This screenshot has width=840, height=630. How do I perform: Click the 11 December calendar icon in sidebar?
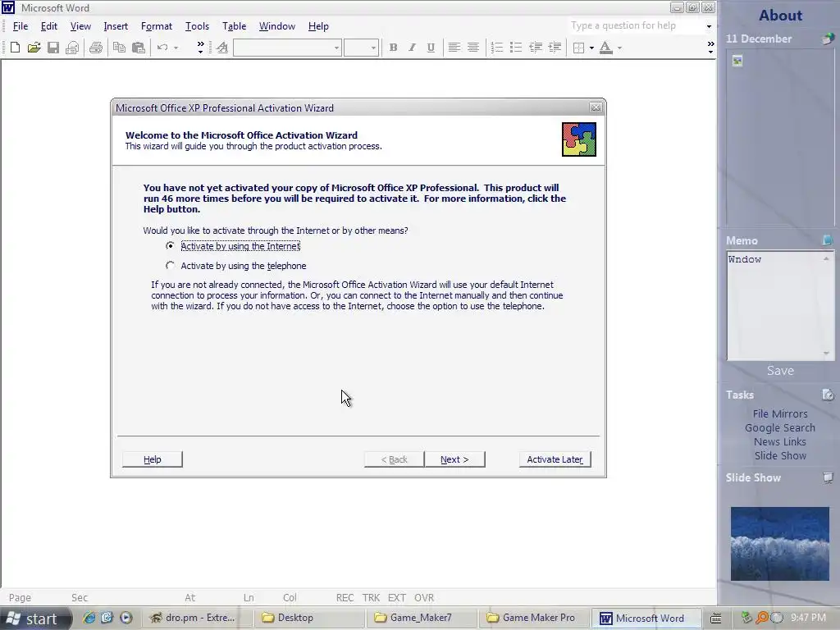coord(829,39)
